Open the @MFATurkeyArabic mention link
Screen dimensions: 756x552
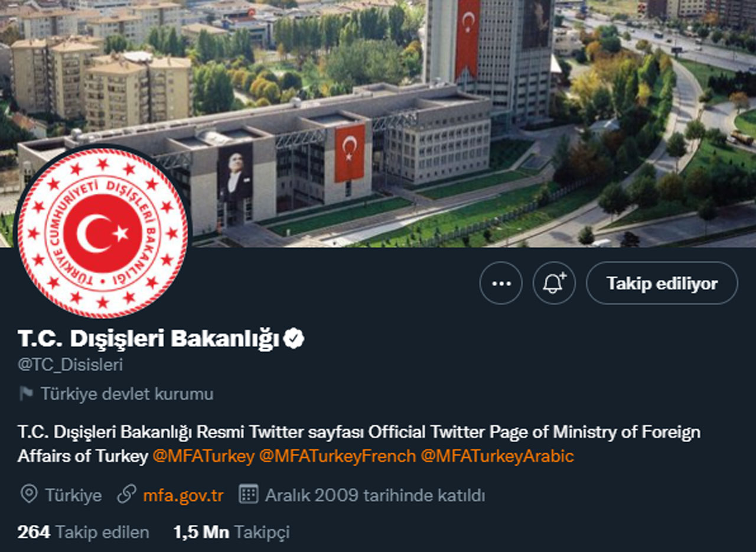click(x=497, y=456)
